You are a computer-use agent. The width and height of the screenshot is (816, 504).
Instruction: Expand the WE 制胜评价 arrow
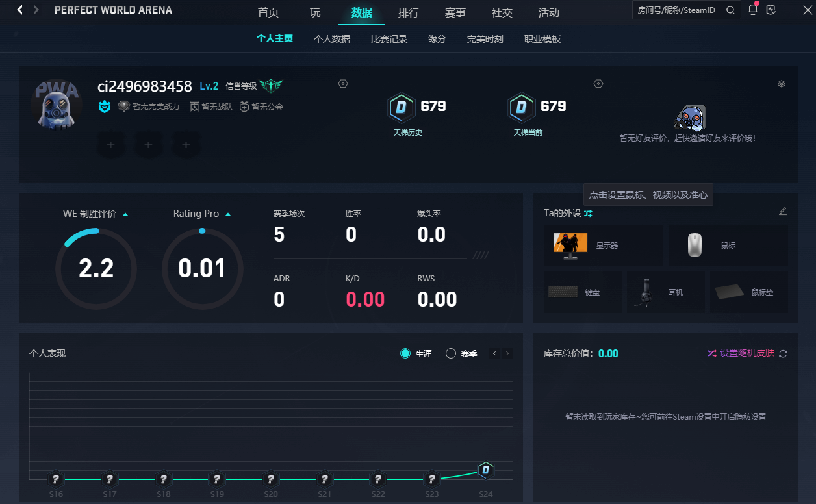125,214
